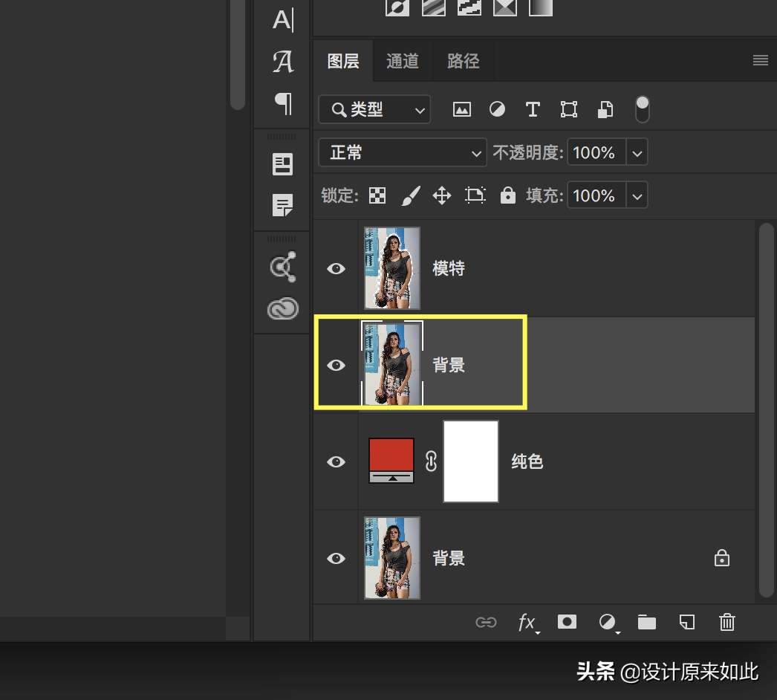This screenshot has height=700, width=777.
Task: Click the scrollbar beside the icon strip
Action: pos(238,54)
